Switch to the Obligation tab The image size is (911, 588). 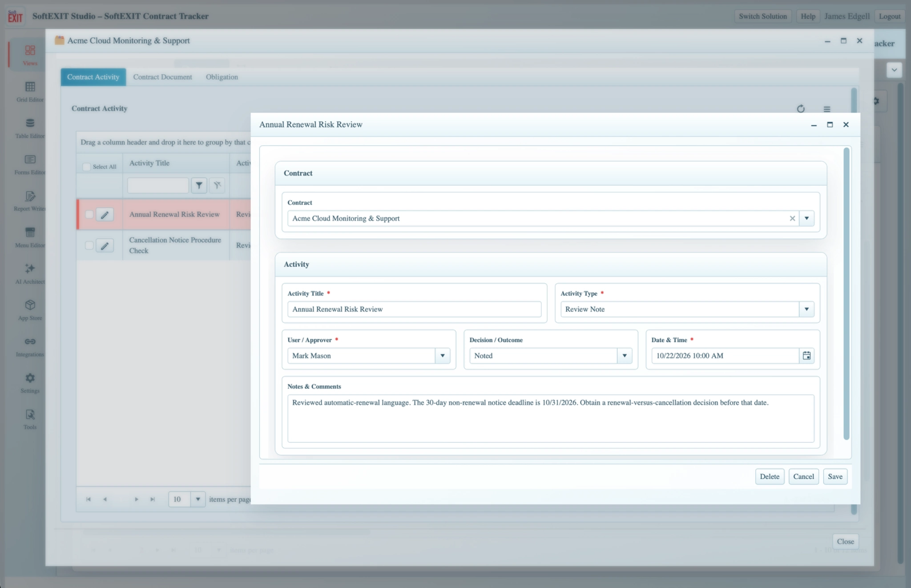pyautogui.click(x=222, y=77)
